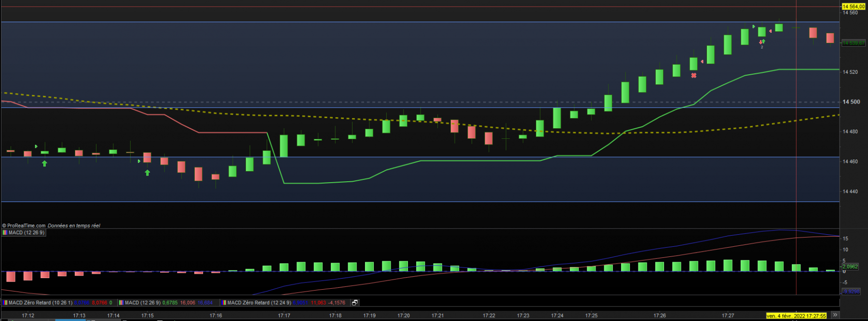
Task: Click the 17:20 mark on time axis
Action: [x=404, y=316]
